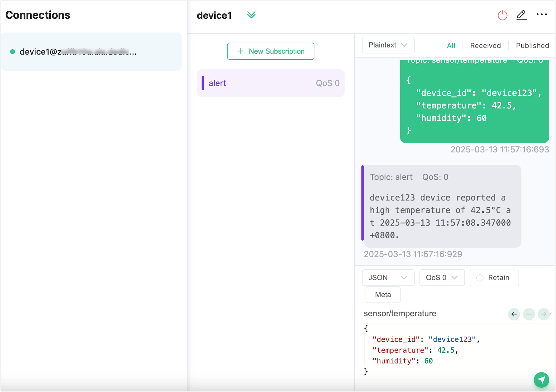Open the Plaintext format dropdown
Image resolution: width=556 pixels, height=392 pixels.
click(x=388, y=45)
